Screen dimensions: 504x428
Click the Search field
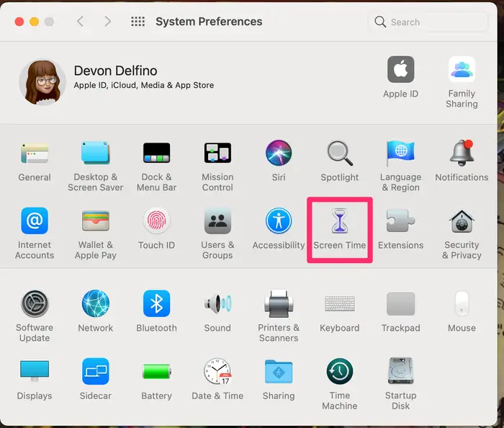428,22
